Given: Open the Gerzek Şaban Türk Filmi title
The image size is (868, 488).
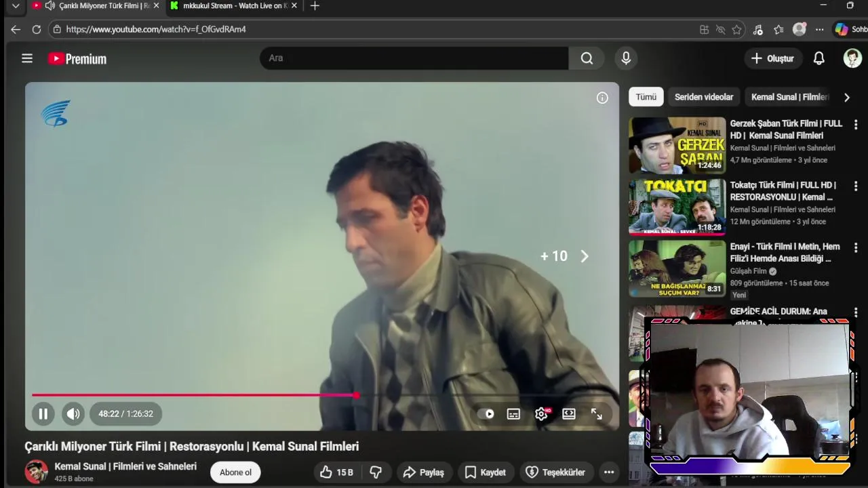Looking at the screenshot, I should [786, 129].
